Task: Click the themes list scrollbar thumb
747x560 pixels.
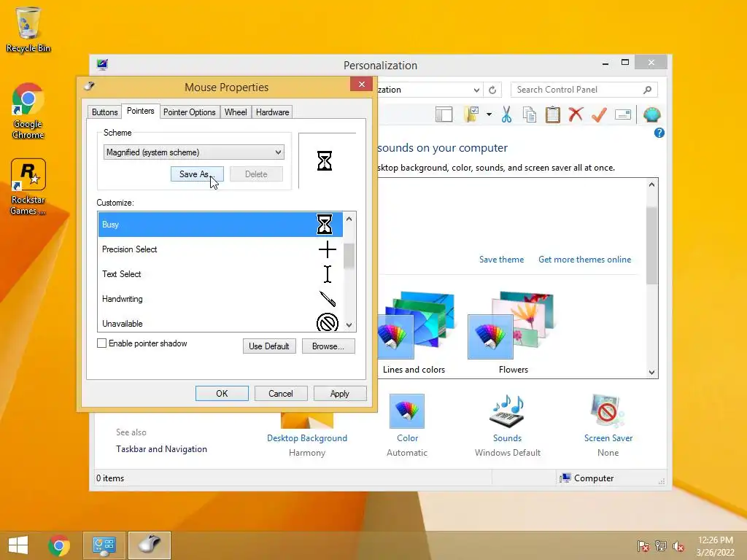Action: coord(651,246)
